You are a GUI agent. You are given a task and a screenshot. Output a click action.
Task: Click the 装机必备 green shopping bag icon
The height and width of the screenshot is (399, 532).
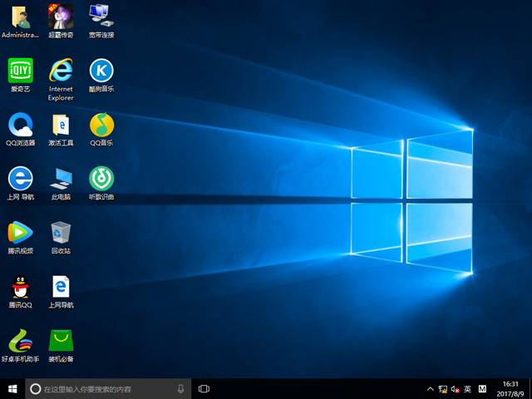point(61,340)
